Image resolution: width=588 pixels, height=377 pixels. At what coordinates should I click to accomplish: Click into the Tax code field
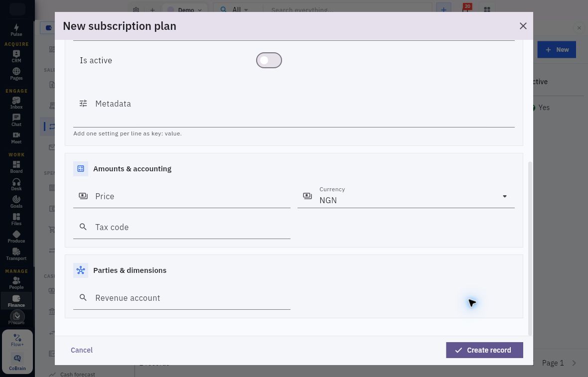[x=182, y=227]
